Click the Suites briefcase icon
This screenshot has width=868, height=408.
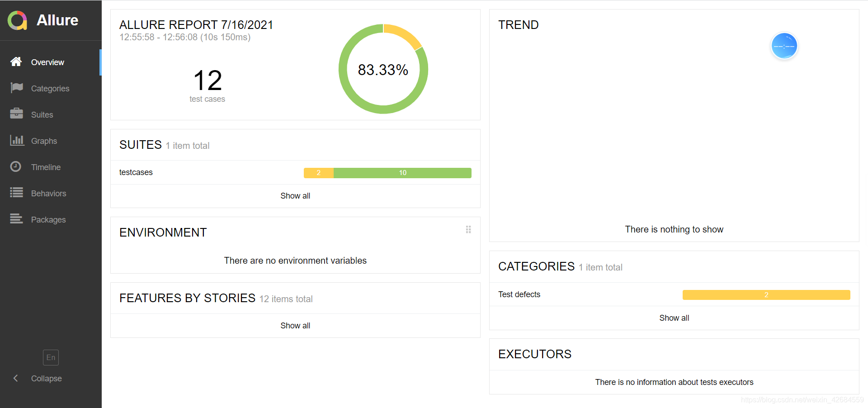[x=17, y=114]
